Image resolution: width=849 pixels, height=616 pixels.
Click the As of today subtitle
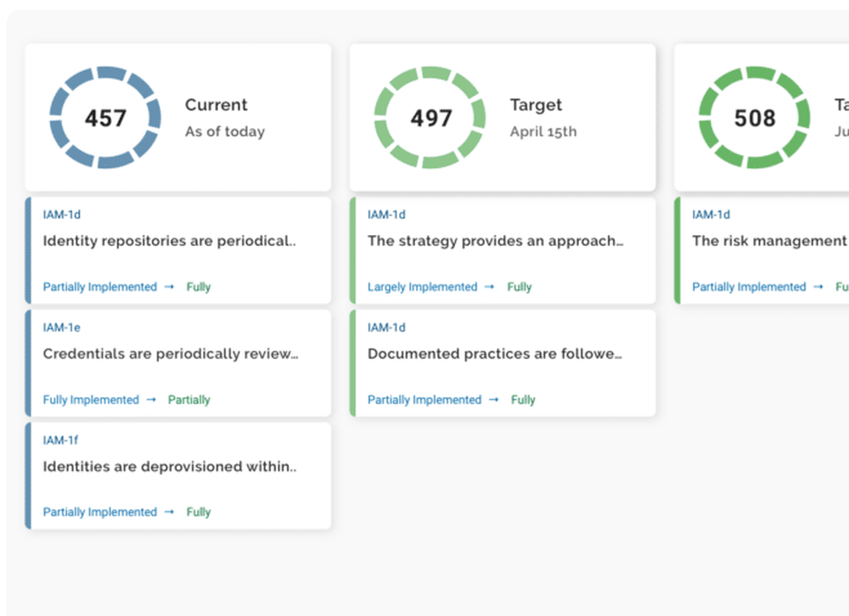coord(225,132)
